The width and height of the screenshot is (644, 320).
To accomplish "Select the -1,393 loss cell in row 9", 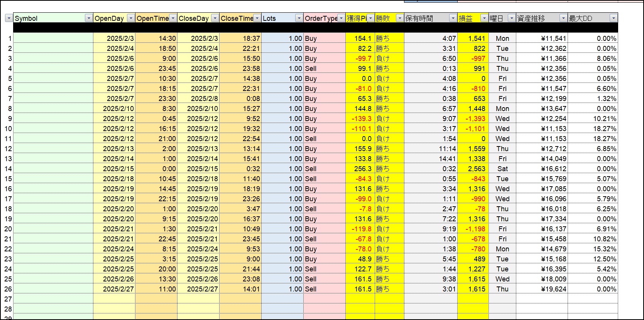I will point(473,119).
